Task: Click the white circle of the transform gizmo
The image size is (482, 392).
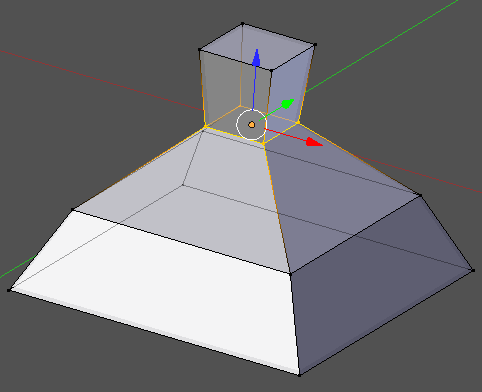Action: (x=251, y=124)
